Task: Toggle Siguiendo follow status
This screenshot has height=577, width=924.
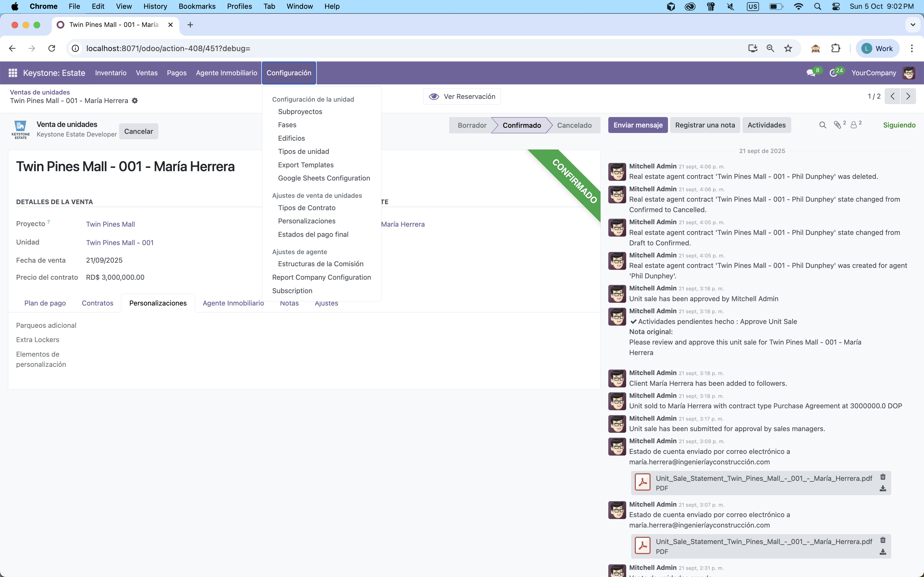Action: [x=899, y=125]
